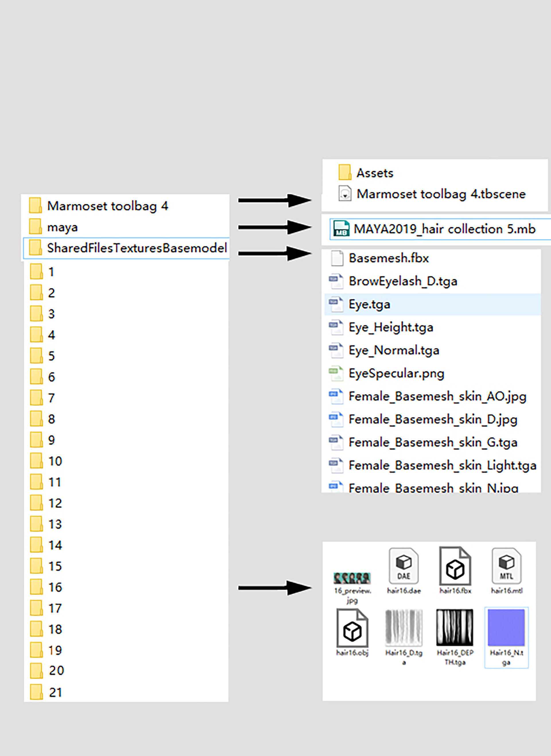Select the EyeSpecular.png file
The width and height of the screenshot is (551, 756).
pyautogui.click(x=396, y=373)
